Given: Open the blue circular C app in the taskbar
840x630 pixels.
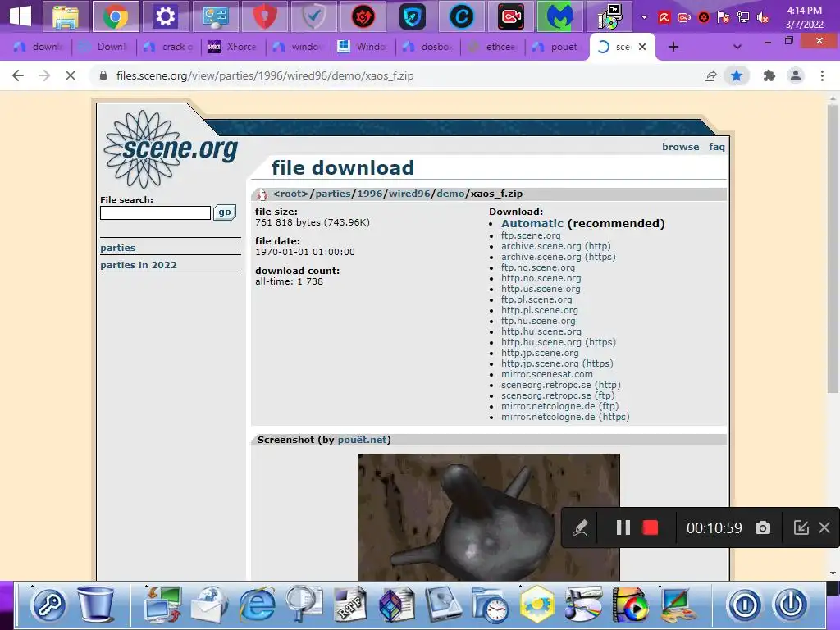Looking at the screenshot, I should (461, 16).
